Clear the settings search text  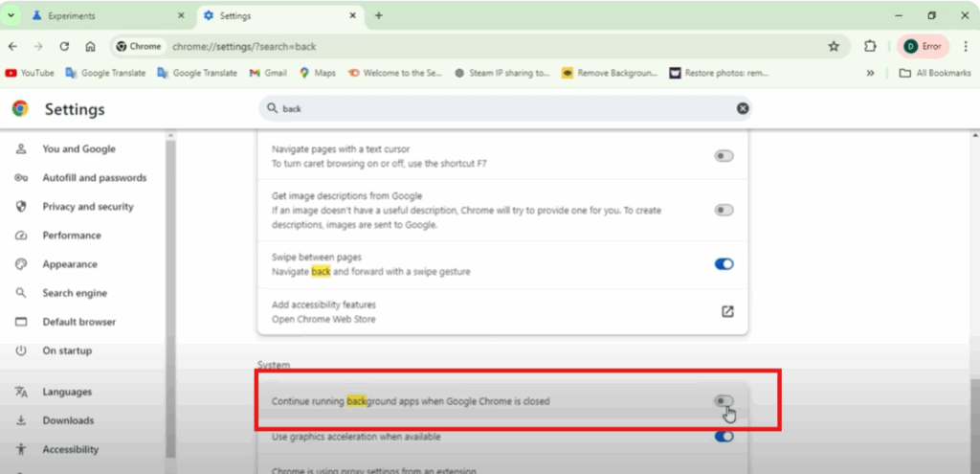tap(742, 108)
